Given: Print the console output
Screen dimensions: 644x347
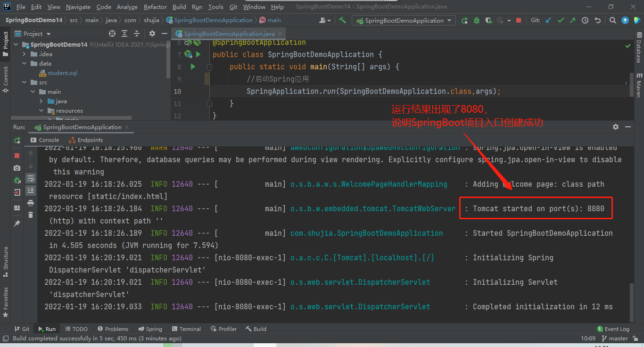Looking at the screenshot, I should tap(31, 203).
